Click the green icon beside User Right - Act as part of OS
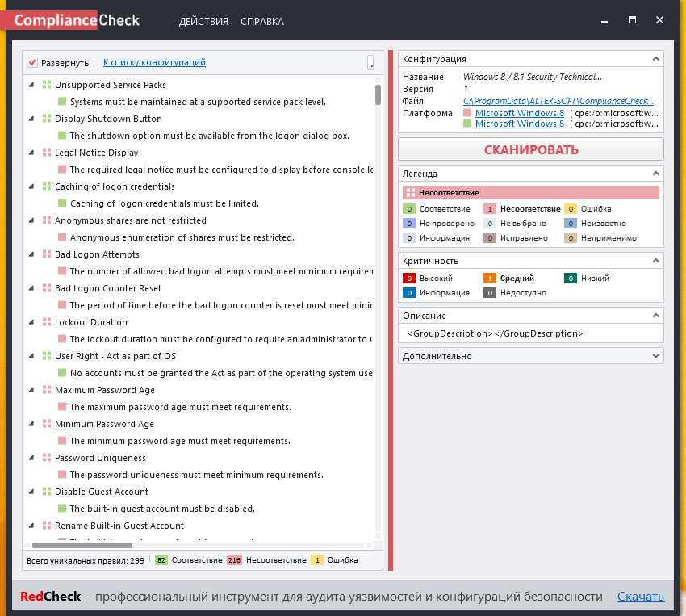The image size is (686, 616). click(47, 356)
